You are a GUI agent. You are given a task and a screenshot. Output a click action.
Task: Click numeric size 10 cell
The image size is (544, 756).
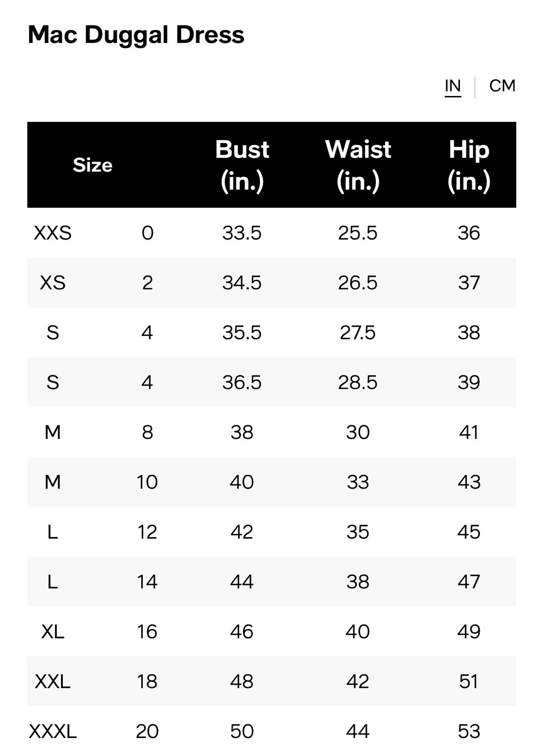tap(147, 482)
